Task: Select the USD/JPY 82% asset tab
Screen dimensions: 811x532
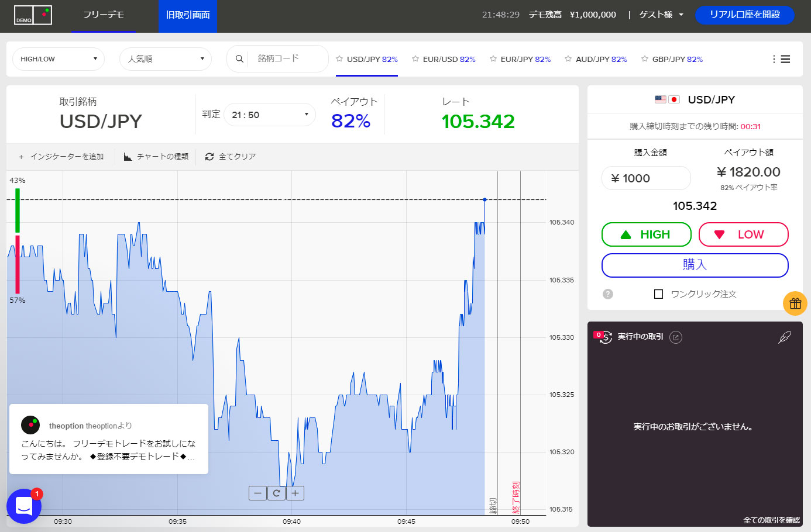Action: click(367, 59)
